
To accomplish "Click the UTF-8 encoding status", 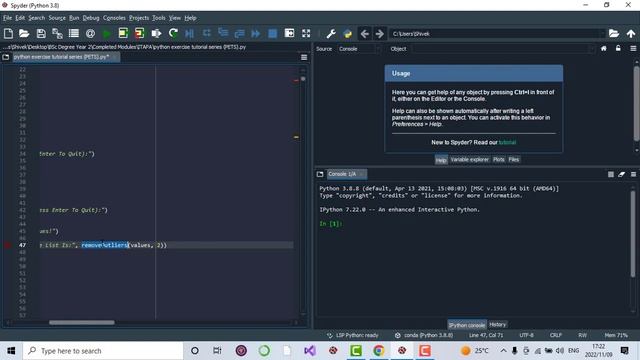I will point(527,335).
